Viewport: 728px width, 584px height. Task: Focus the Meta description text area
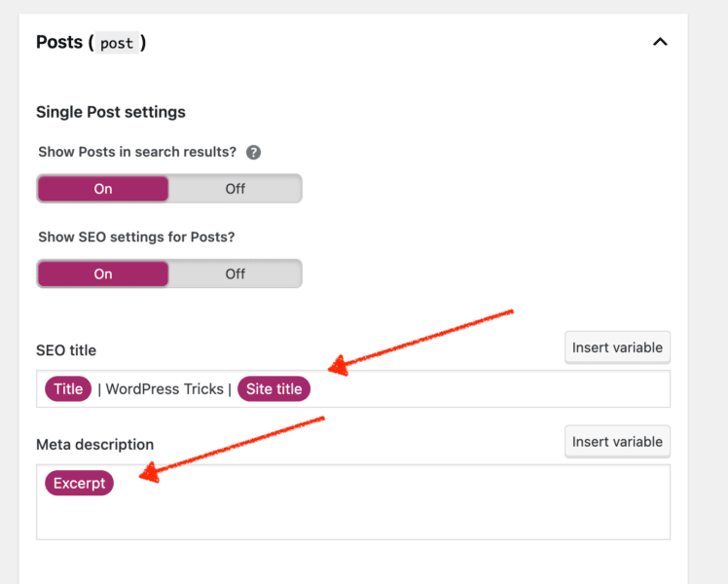353,502
